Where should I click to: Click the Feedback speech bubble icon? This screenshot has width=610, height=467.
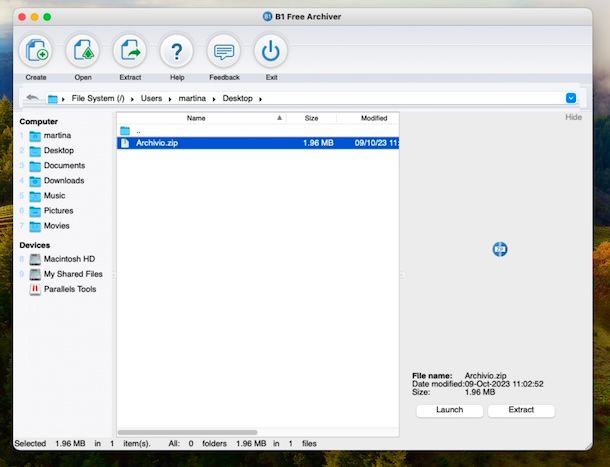224,51
